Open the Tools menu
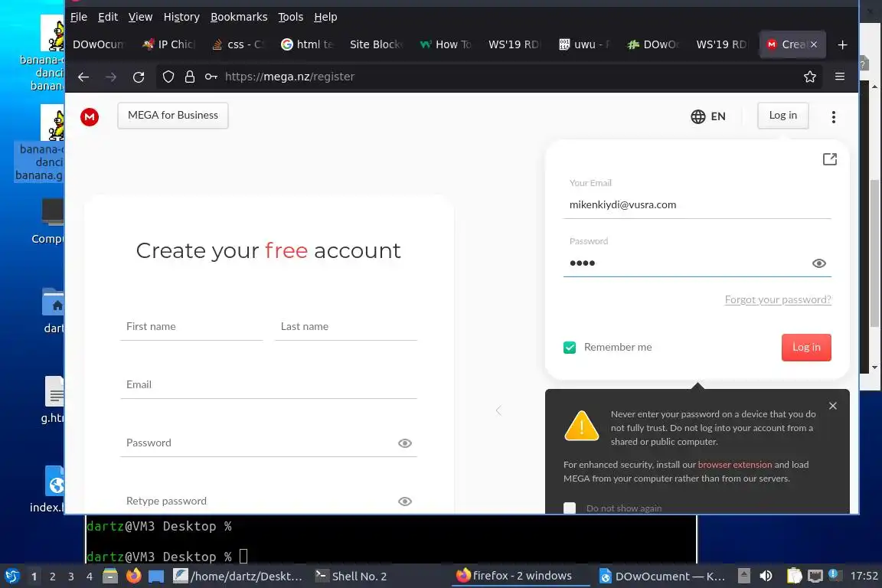The width and height of the screenshot is (882, 588). pos(290,17)
